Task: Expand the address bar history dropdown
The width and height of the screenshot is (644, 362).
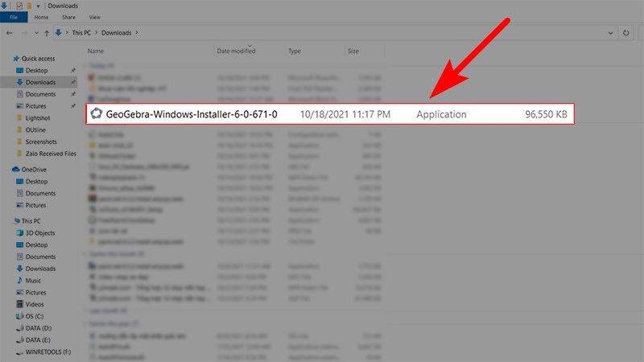Action: tap(609, 33)
